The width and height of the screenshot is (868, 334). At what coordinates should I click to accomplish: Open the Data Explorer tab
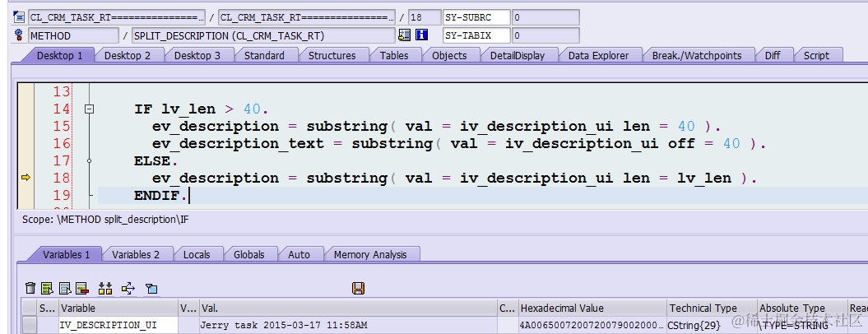598,55
